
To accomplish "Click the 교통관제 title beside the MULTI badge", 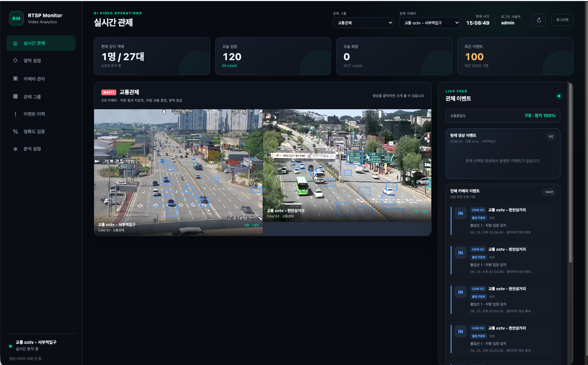I will click(x=129, y=92).
